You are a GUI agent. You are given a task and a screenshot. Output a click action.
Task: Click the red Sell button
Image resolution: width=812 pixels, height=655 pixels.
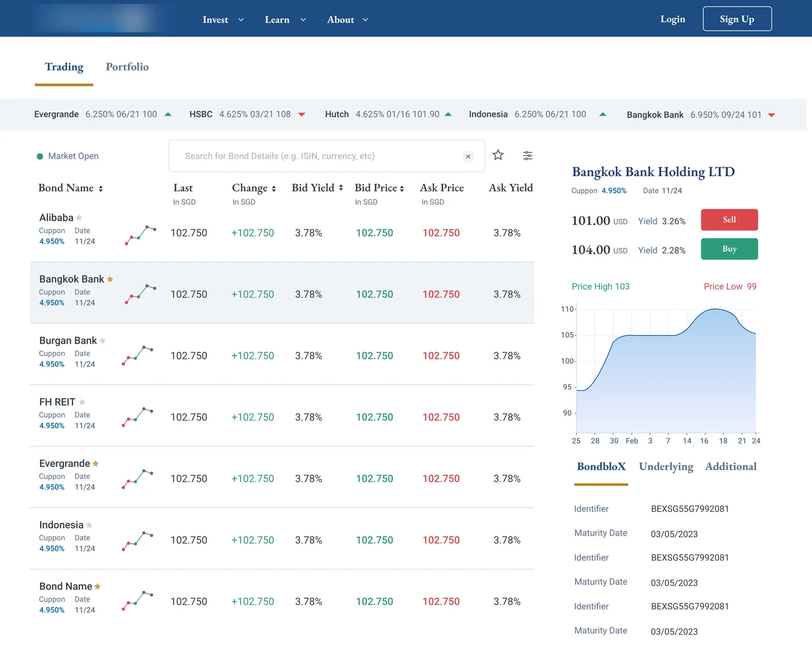(x=730, y=220)
